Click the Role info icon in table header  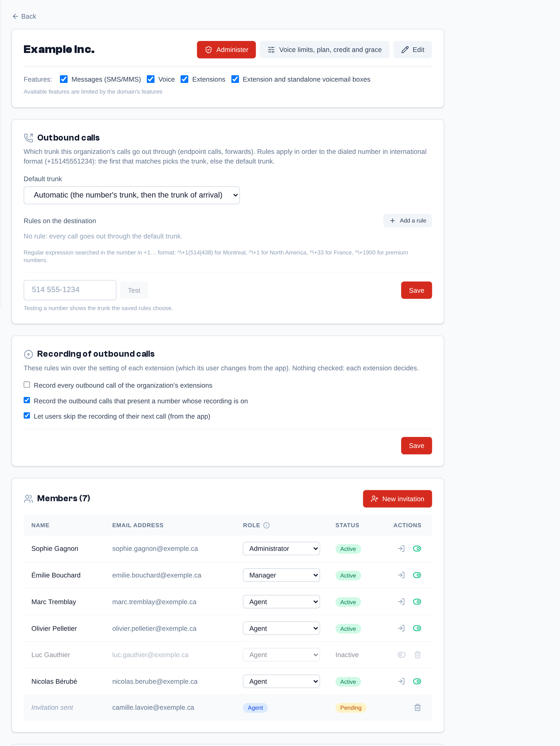click(x=266, y=525)
